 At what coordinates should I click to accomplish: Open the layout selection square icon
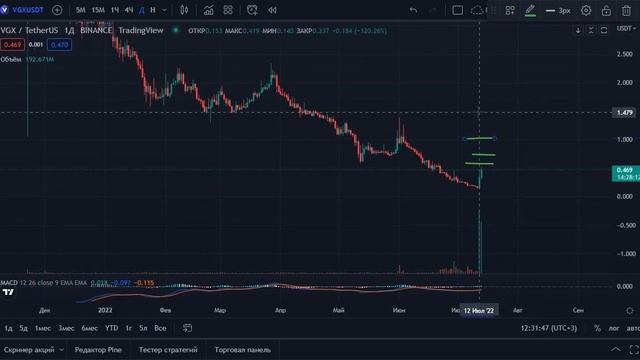coord(458,10)
